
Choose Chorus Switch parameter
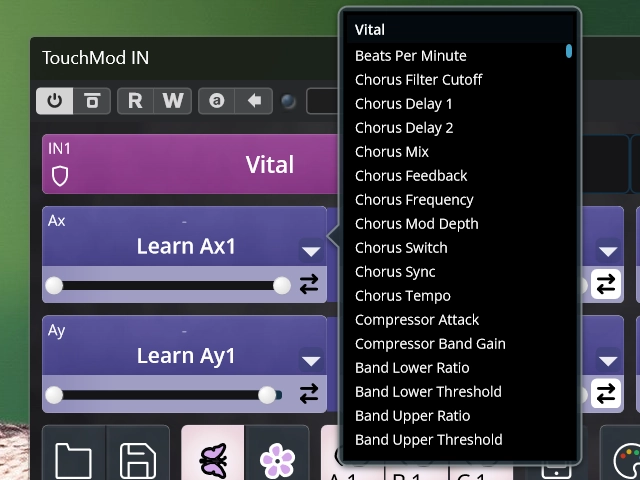tap(460, 248)
